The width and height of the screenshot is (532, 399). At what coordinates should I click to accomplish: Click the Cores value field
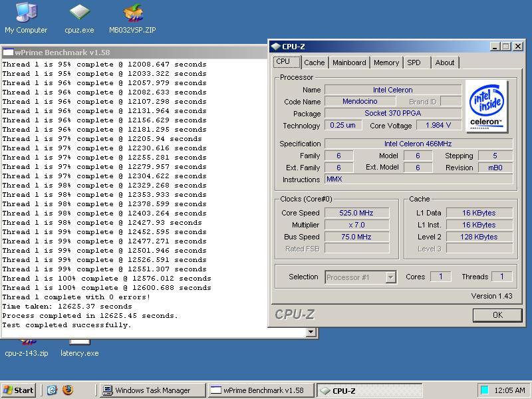point(441,277)
